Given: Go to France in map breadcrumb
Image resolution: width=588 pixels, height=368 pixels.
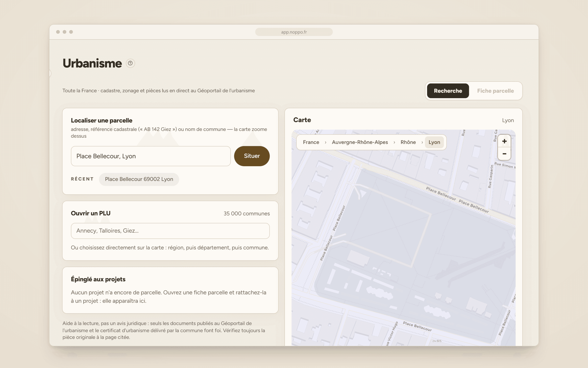Looking at the screenshot, I should (x=311, y=142).
